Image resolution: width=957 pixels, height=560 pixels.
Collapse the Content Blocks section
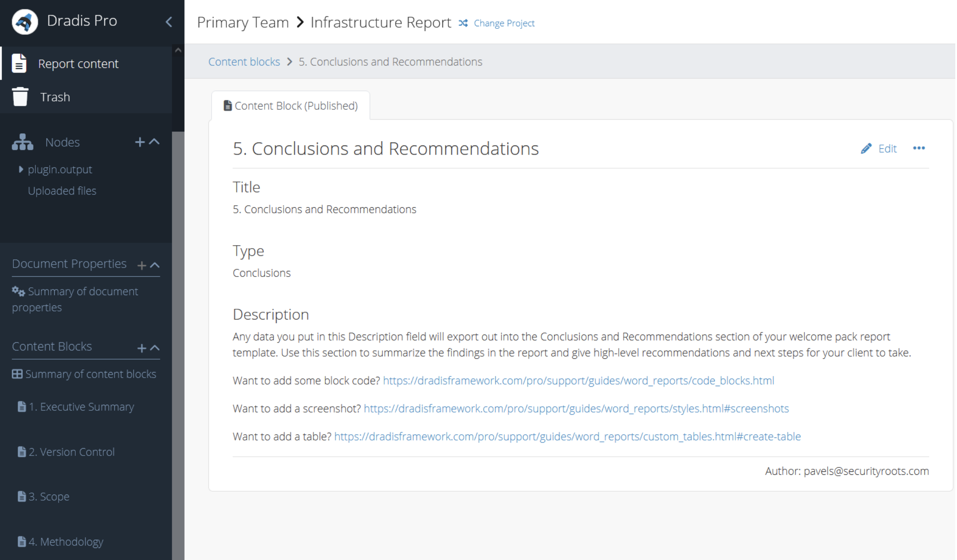(155, 348)
